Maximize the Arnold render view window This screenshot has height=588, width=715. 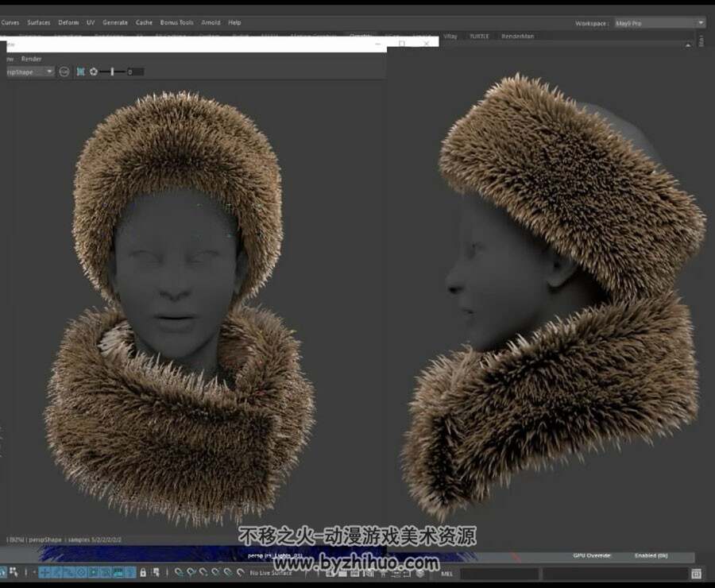(402, 44)
